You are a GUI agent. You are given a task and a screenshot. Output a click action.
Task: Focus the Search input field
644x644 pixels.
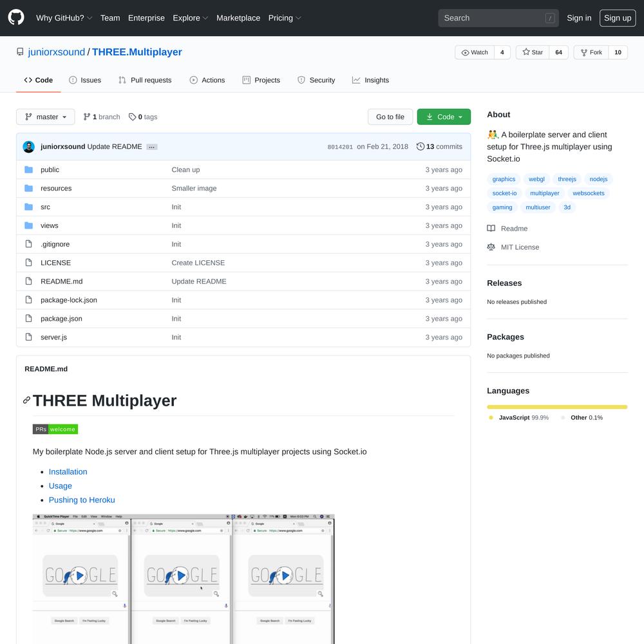coord(498,18)
